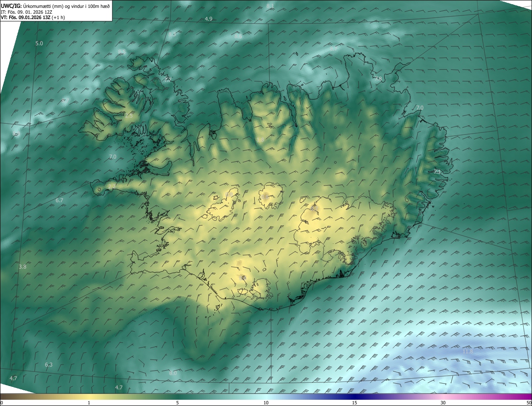Pick the brown low end of the color bar
532x406 pixels.
(12, 396)
